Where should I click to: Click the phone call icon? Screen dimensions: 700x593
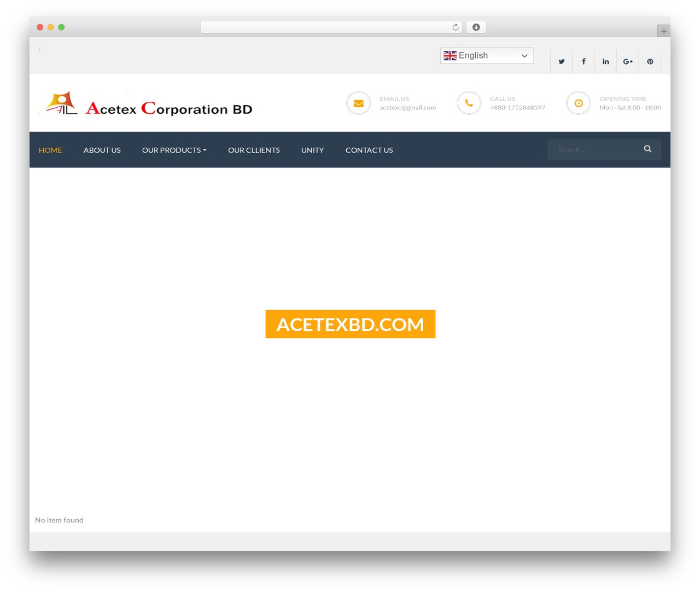tap(469, 103)
